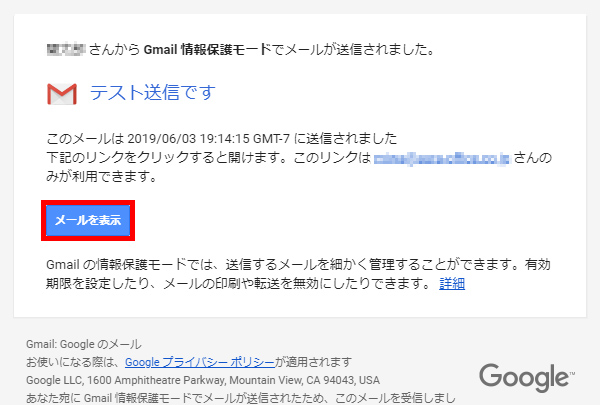
Task: Click the Gmail: Google のメール footer line
Action: click(84, 344)
